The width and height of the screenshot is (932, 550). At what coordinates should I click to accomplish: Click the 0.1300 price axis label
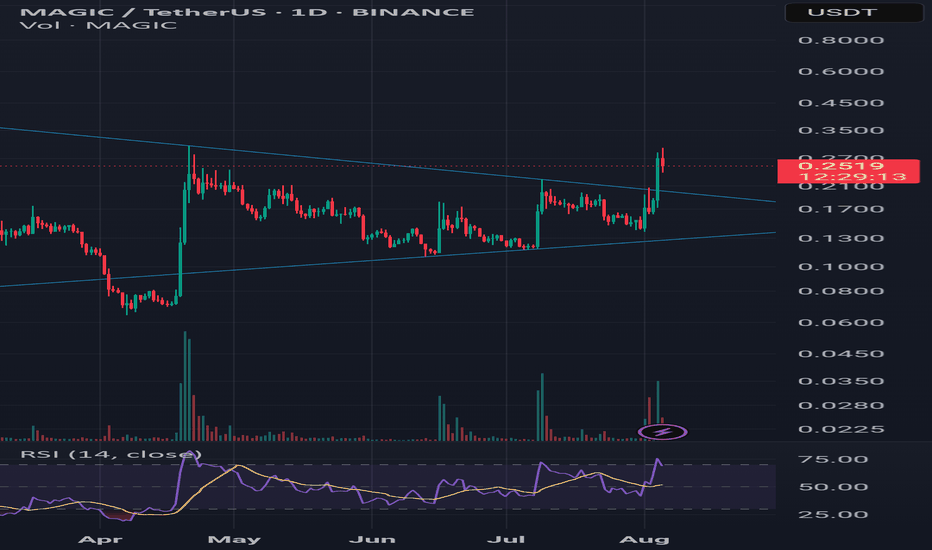(x=840, y=238)
